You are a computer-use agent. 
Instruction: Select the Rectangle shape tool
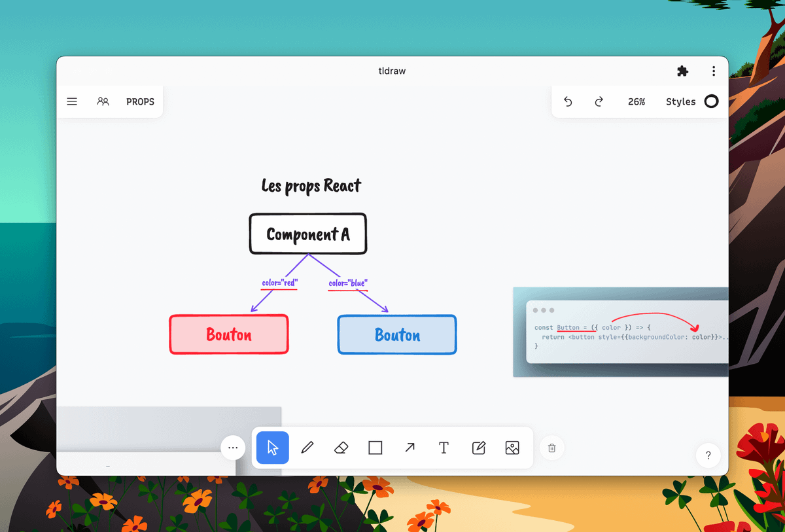(375, 448)
